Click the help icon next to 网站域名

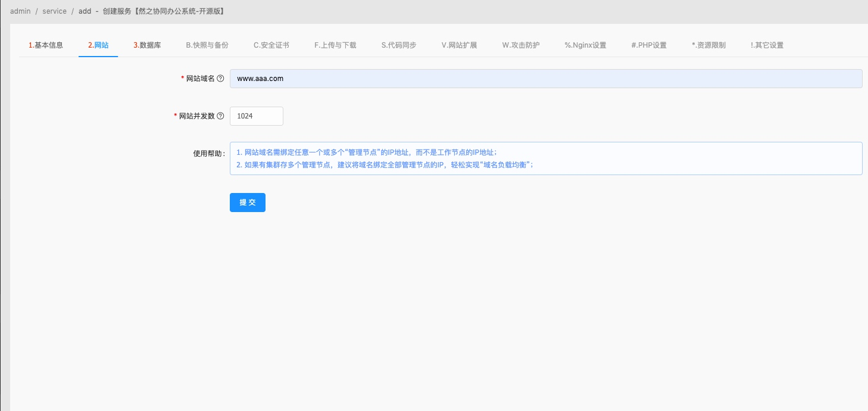[221, 78]
